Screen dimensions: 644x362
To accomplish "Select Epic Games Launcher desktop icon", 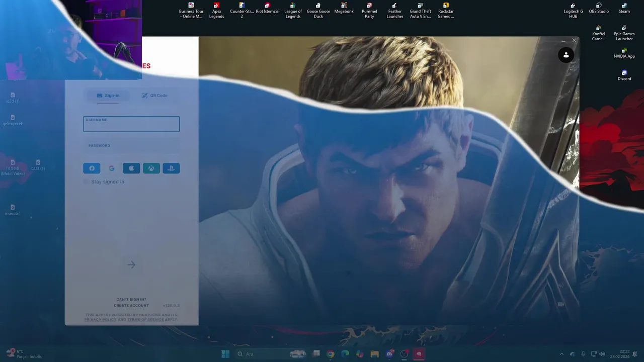I will tap(624, 33).
